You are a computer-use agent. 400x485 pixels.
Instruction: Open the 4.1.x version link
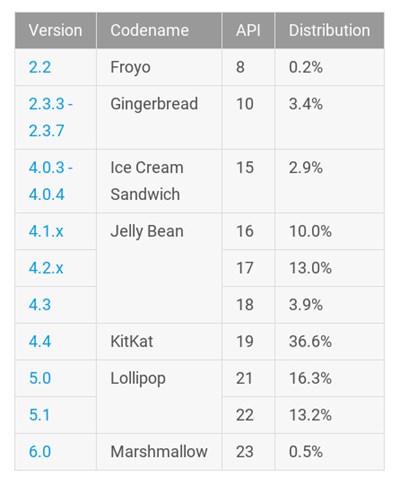[x=46, y=231]
